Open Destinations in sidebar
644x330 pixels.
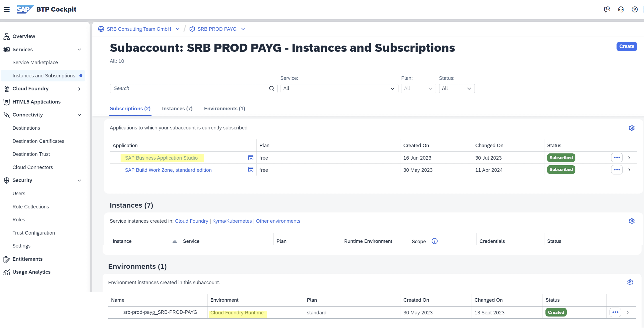tap(26, 128)
